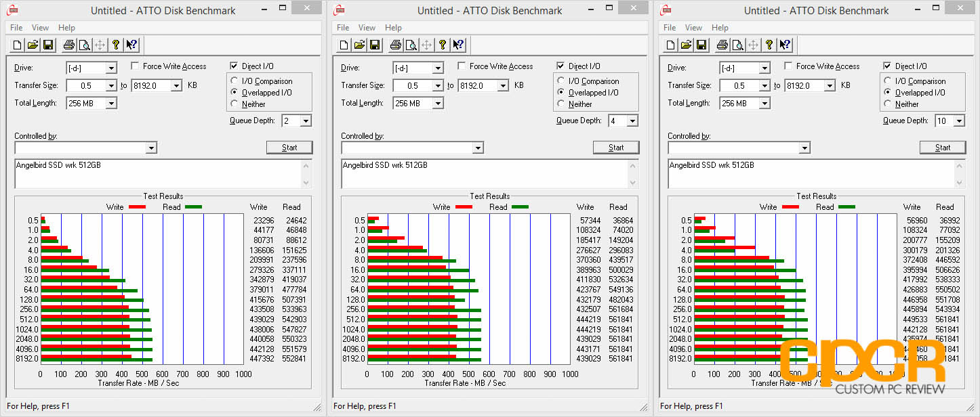The height and width of the screenshot is (417, 980).
Task: Open Queue Depth dropdown showing 10
Action: tap(959, 120)
